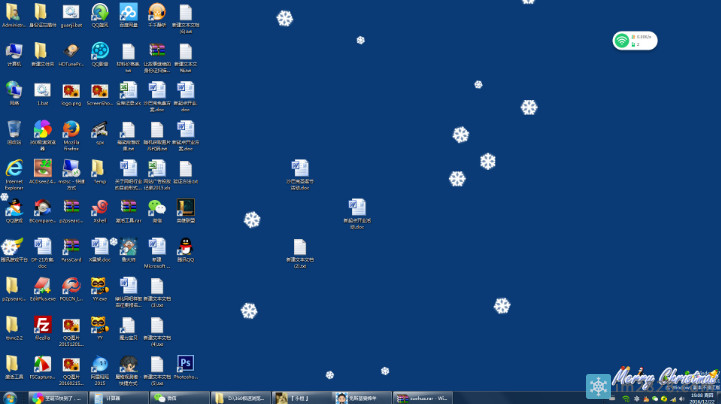Image resolution: width=721 pixels, height=404 pixels.
Task: Click the green WiFi speed widget
Action: click(635, 40)
